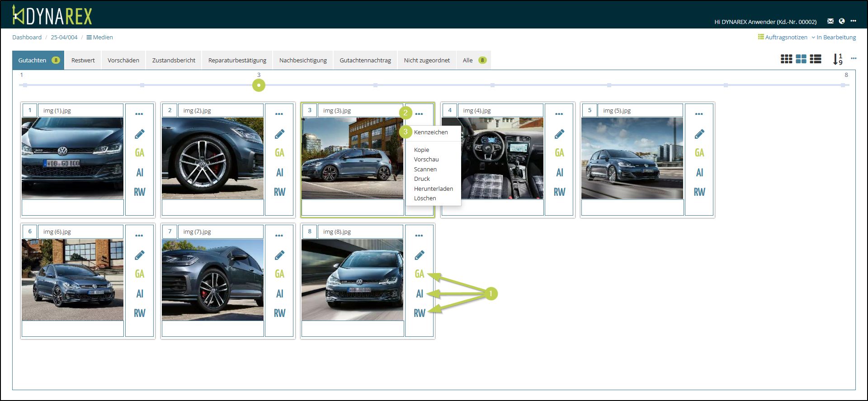This screenshot has width=868, height=401.
Task: Open the Auftragsnotizen link
Action: [783, 38]
